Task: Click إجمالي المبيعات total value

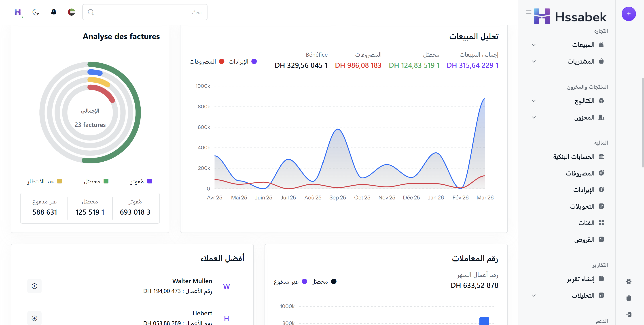Action: (472, 65)
